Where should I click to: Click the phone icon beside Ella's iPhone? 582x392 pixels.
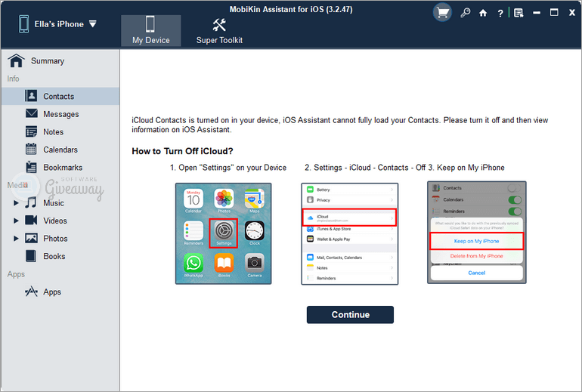pos(23,24)
